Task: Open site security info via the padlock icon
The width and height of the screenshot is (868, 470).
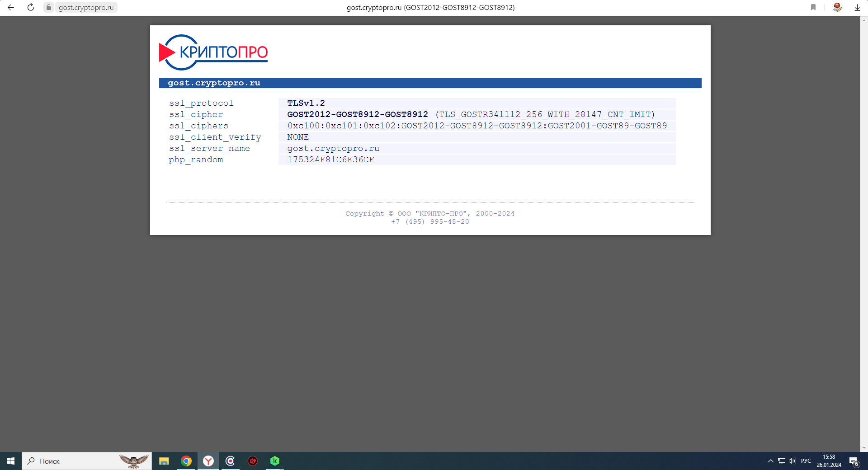Action: pyautogui.click(x=49, y=7)
